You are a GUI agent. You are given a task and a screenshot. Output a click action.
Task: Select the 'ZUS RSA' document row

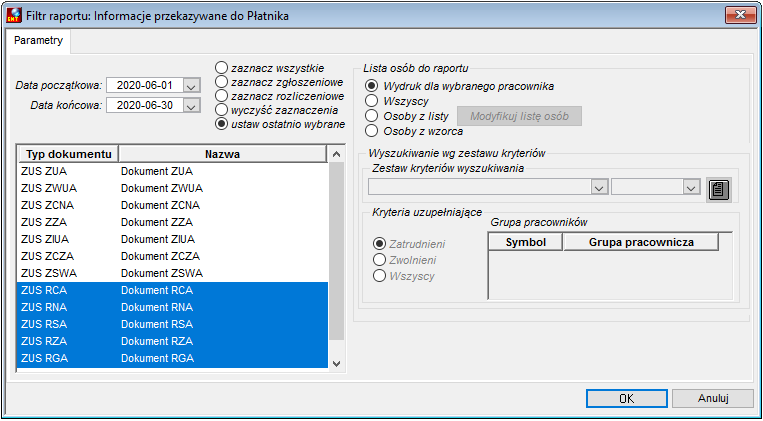(173, 325)
